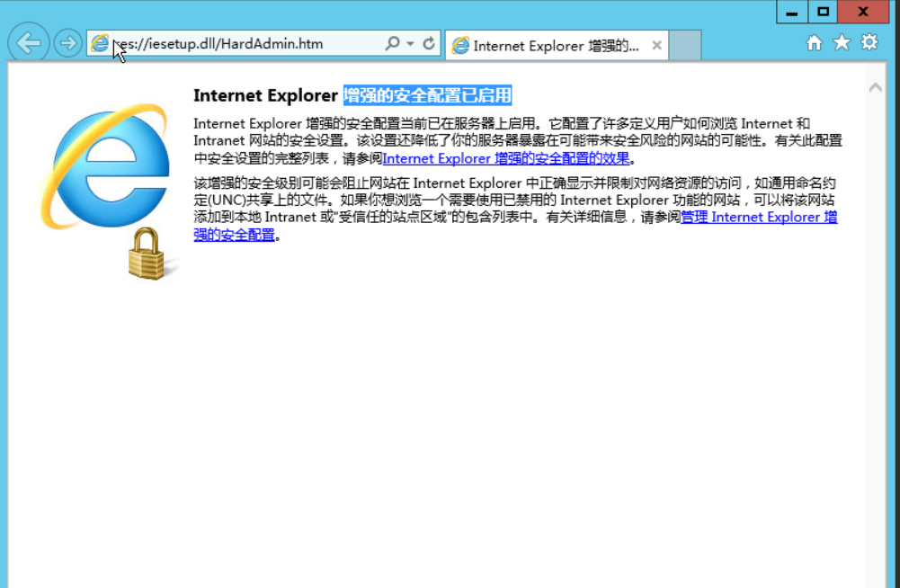This screenshot has height=588, width=900.
Task: Minimize the Internet Explorer window
Action: click(x=792, y=12)
